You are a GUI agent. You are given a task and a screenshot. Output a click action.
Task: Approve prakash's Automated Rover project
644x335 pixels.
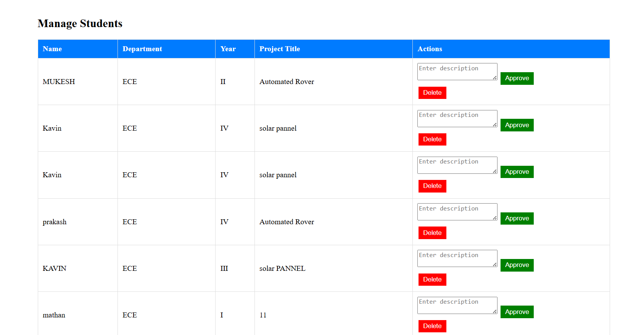coord(517,218)
